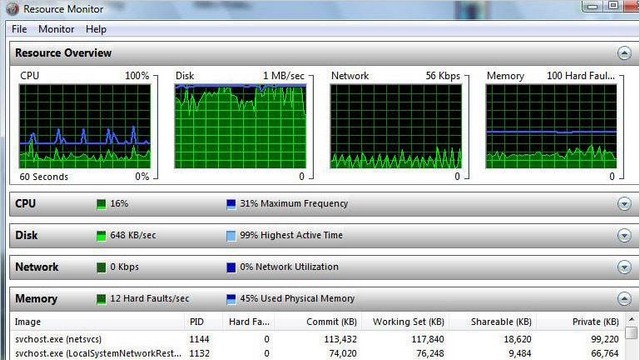Click the green Hard Faults/sec indicator icon
Screen dimensions: 640x360
[101, 299]
